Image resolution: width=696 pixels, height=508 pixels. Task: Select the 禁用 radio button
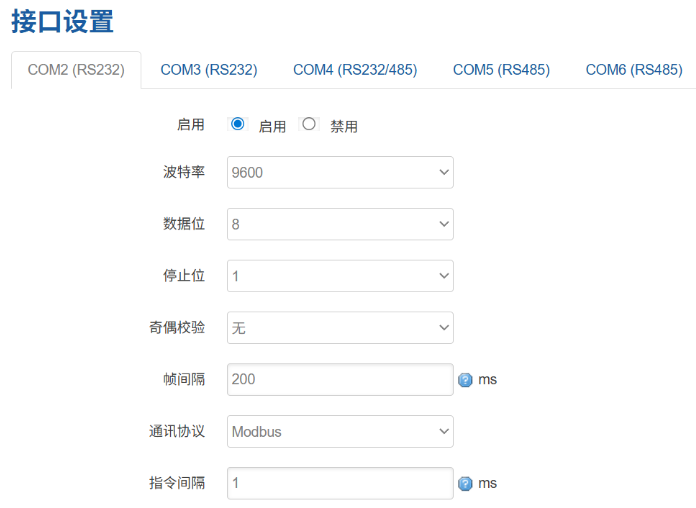coord(309,124)
